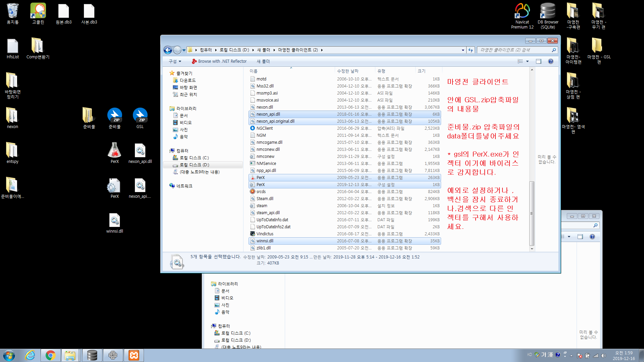Select the GSL zip archive icon
Image resolution: width=644 pixels, height=362 pixels.
[140, 118]
